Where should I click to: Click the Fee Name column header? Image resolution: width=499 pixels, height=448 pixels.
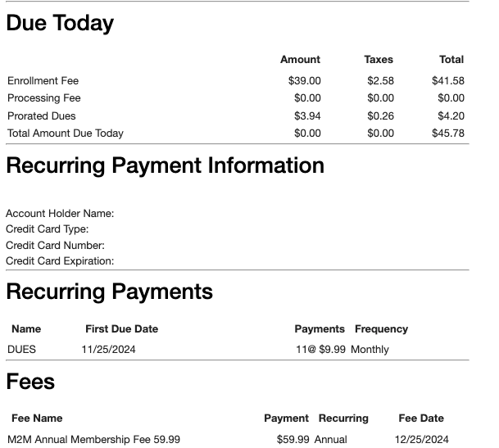coord(37,419)
